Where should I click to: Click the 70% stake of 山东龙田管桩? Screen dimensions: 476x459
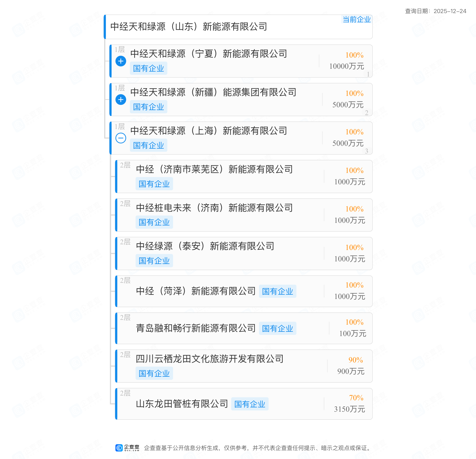click(356, 398)
